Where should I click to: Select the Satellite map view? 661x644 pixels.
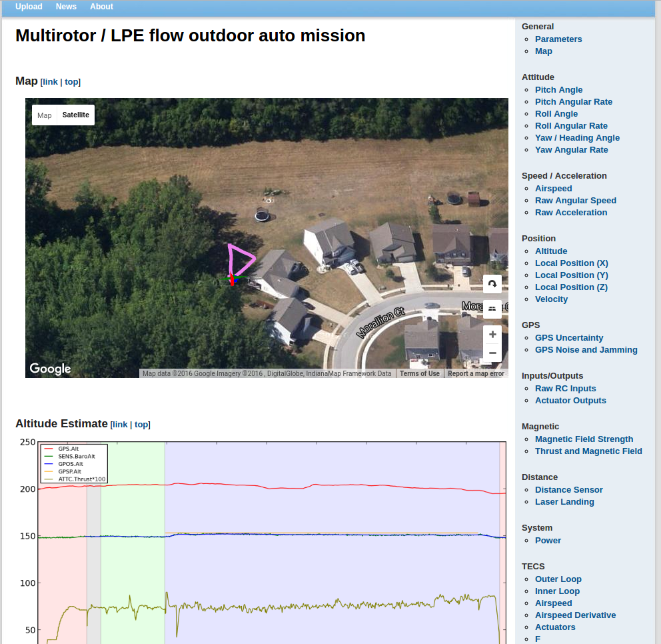(75, 115)
